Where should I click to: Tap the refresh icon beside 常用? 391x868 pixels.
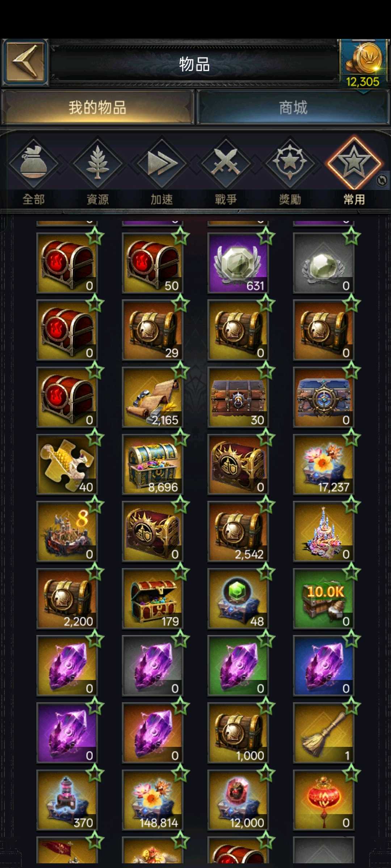click(x=382, y=180)
